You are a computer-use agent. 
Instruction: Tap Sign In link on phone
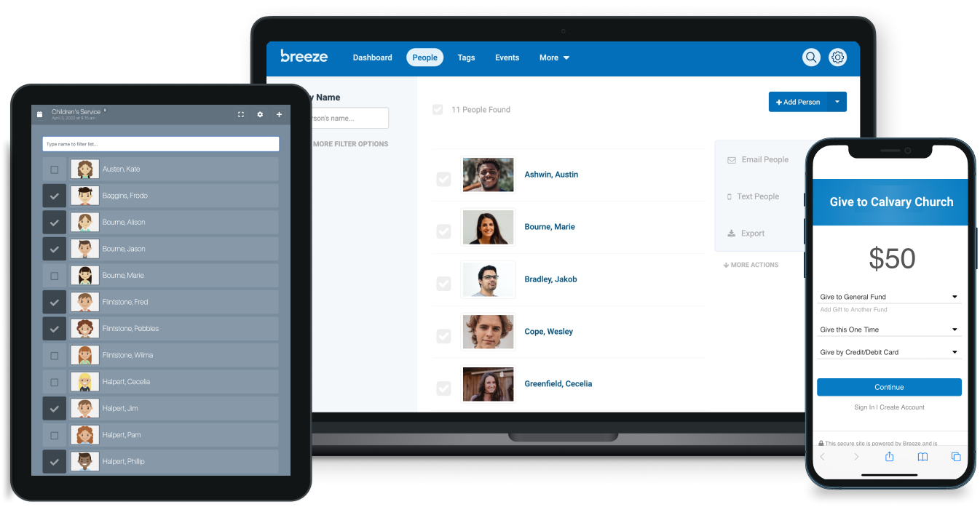pos(864,407)
